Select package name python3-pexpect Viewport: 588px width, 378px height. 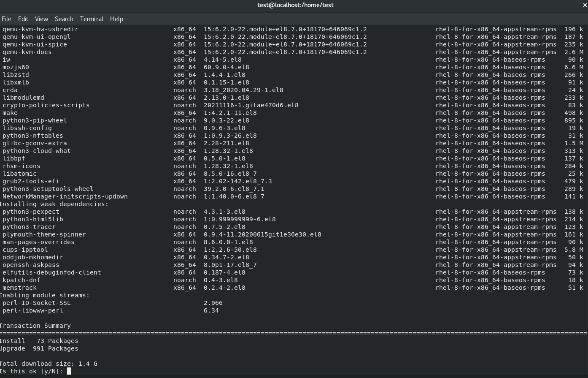pyautogui.click(x=31, y=212)
